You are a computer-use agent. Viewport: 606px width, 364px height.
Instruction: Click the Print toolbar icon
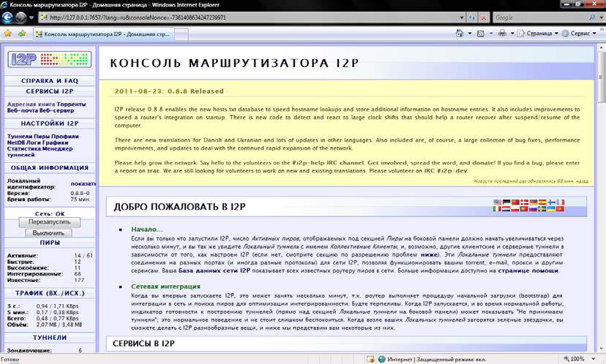coord(502,34)
